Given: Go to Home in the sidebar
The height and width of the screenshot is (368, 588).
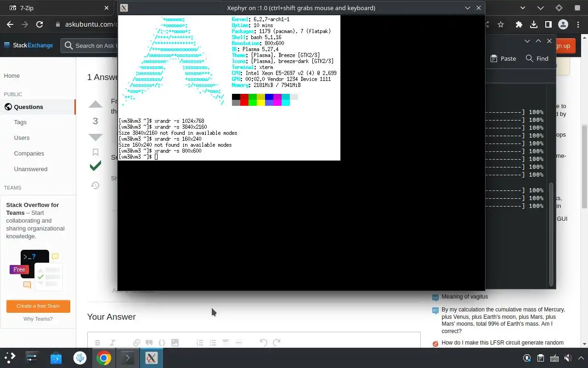Looking at the screenshot, I should 12,75.
